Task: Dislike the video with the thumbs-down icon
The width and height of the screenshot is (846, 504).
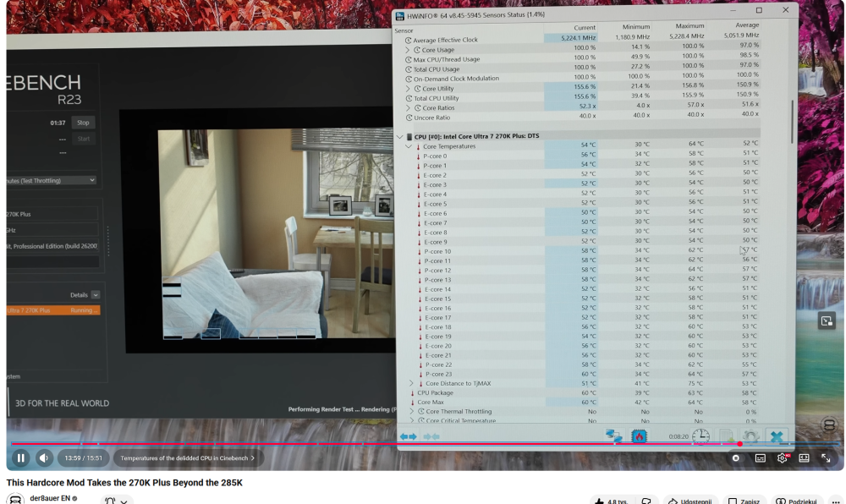Action: click(645, 501)
